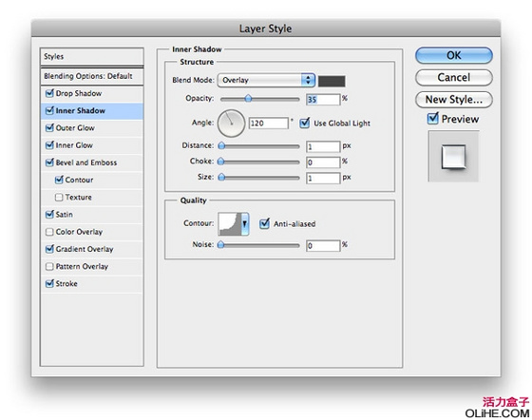Screen dimensions: 532x420
Task: Open the Blend Mode Overlay dropdown
Action: coord(266,81)
